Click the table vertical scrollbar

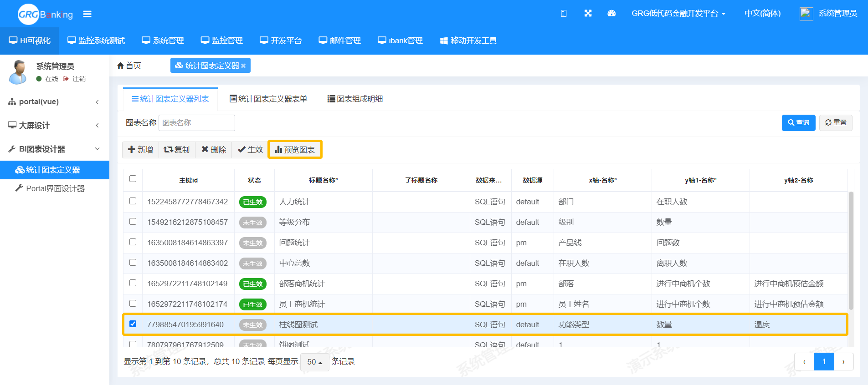(x=851, y=250)
